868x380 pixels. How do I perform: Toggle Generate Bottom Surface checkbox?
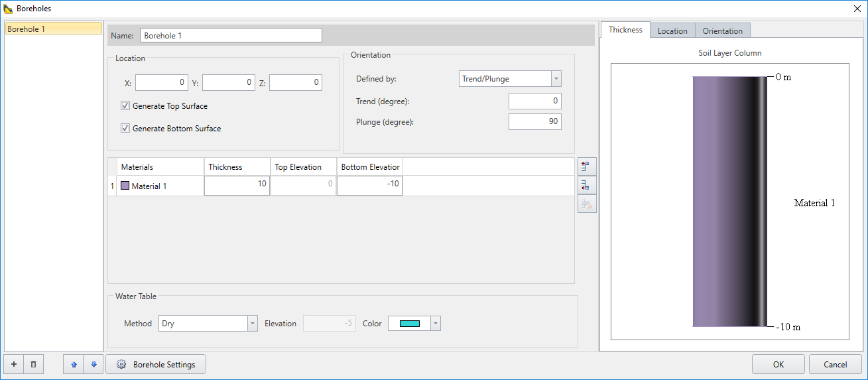pyautogui.click(x=125, y=129)
